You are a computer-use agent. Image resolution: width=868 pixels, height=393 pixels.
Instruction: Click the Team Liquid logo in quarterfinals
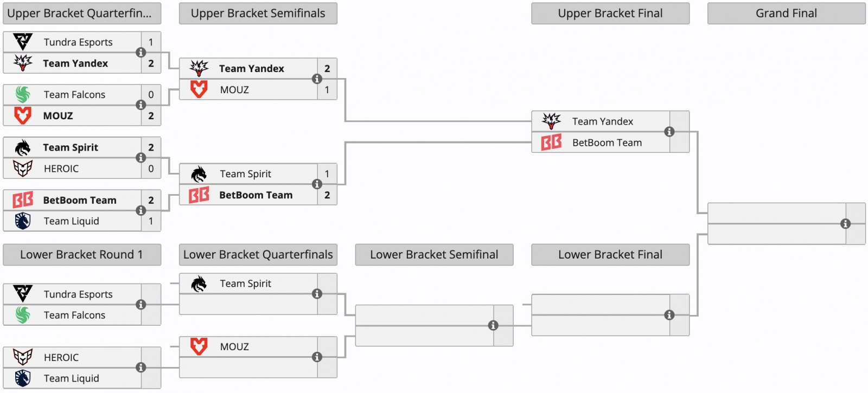coord(23,221)
